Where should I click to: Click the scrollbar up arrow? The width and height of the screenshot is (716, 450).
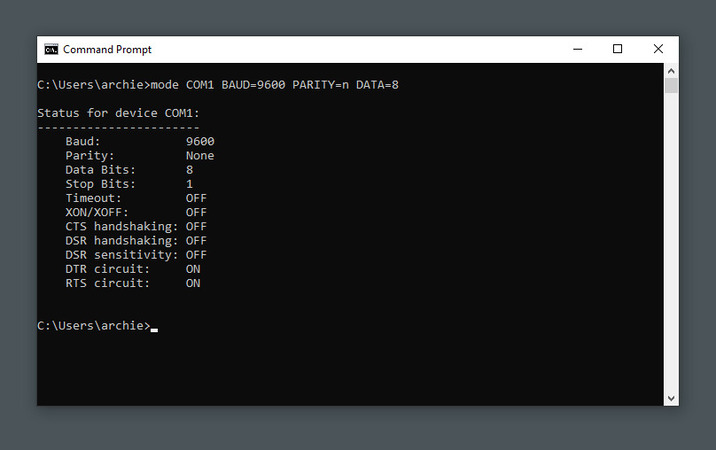671,71
